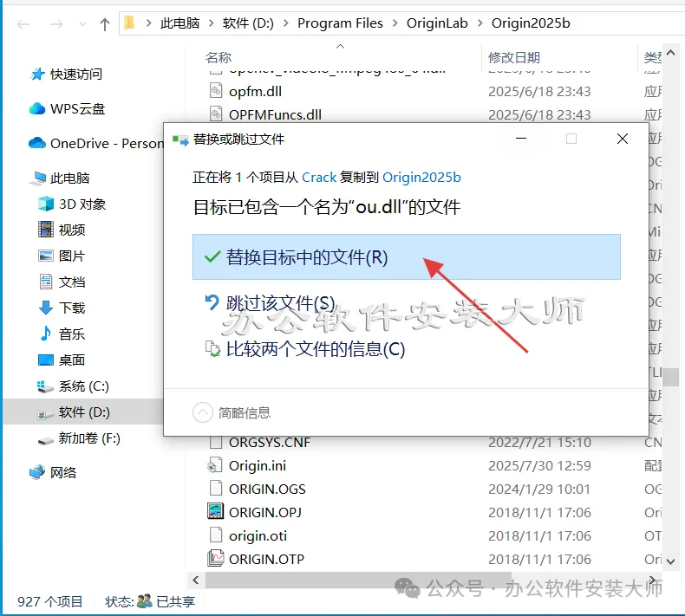
Task: Click the copy dialog title icon
Action: [x=180, y=139]
